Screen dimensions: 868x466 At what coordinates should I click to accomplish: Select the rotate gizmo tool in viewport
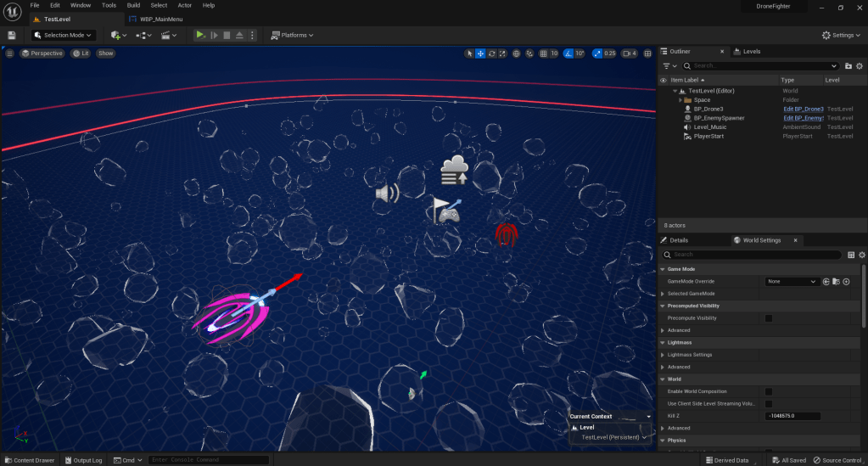point(492,53)
